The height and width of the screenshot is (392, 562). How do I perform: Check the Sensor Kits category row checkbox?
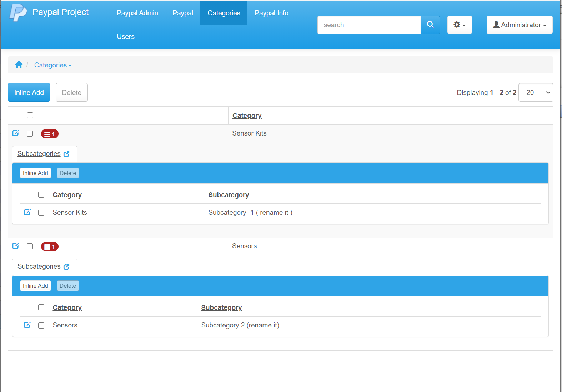pyautogui.click(x=30, y=133)
